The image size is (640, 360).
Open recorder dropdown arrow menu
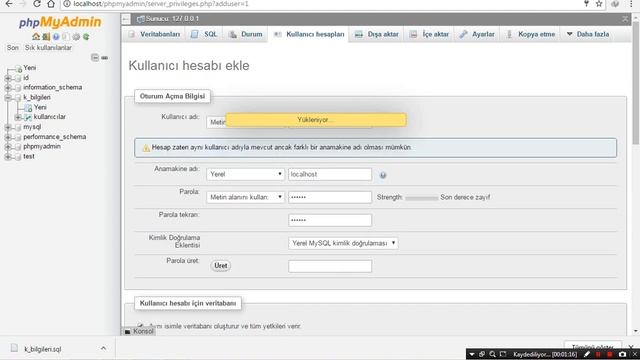tap(471, 354)
